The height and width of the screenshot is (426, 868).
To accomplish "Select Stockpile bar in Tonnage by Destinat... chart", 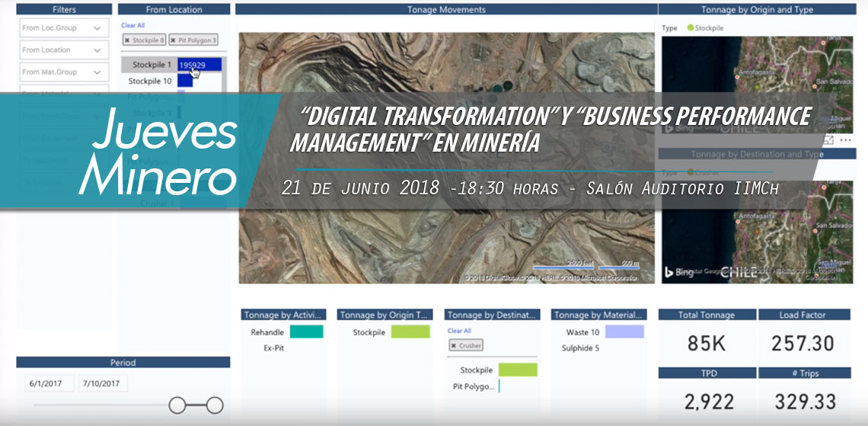I will [518, 370].
